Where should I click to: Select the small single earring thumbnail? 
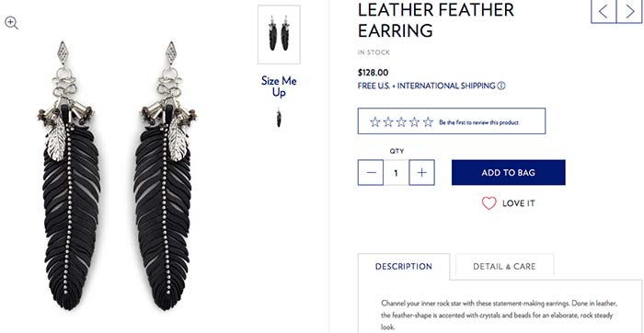pos(279,118)
